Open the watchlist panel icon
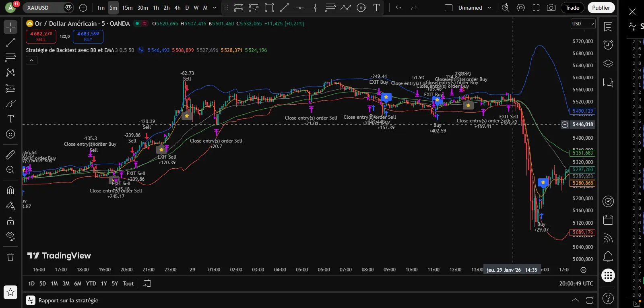 [x=608, y=27]
